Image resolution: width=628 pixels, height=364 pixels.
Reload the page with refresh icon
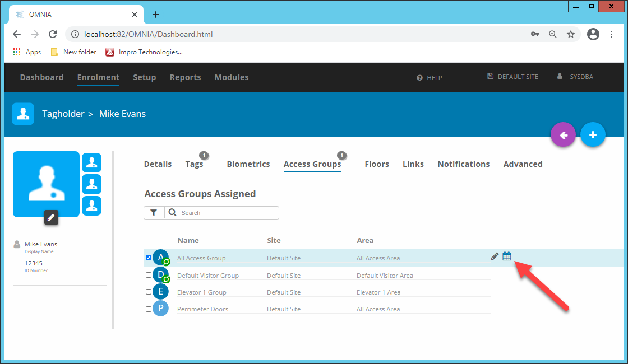point(53,34)
